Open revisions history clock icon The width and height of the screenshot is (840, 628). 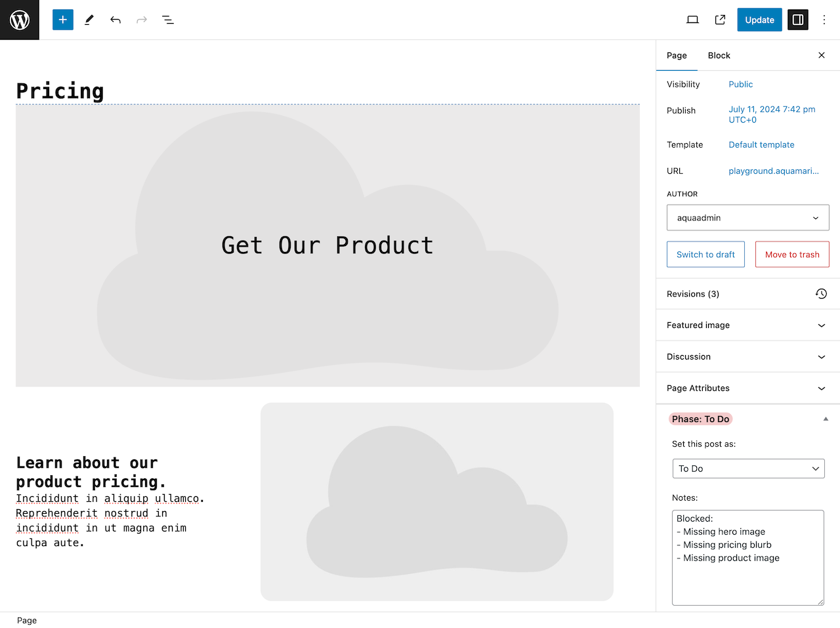pyautogui.click(x=822, y=294)
